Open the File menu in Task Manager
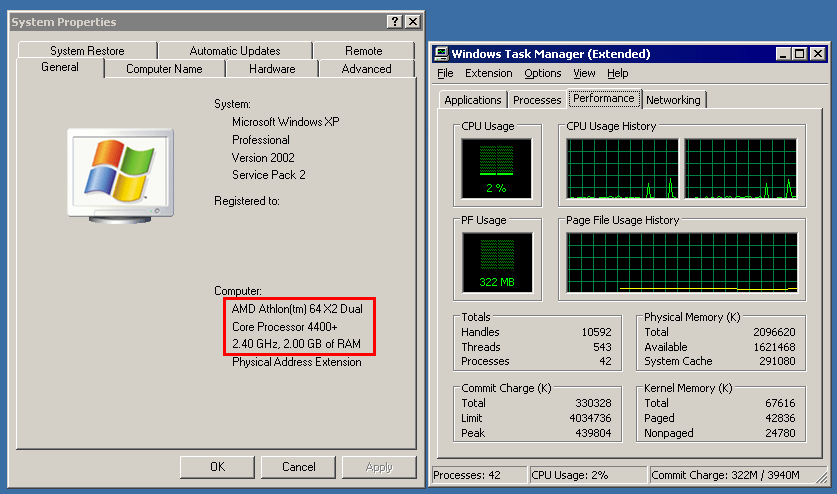This screenshot has width=837, height=494. click(x=445, y=73)
